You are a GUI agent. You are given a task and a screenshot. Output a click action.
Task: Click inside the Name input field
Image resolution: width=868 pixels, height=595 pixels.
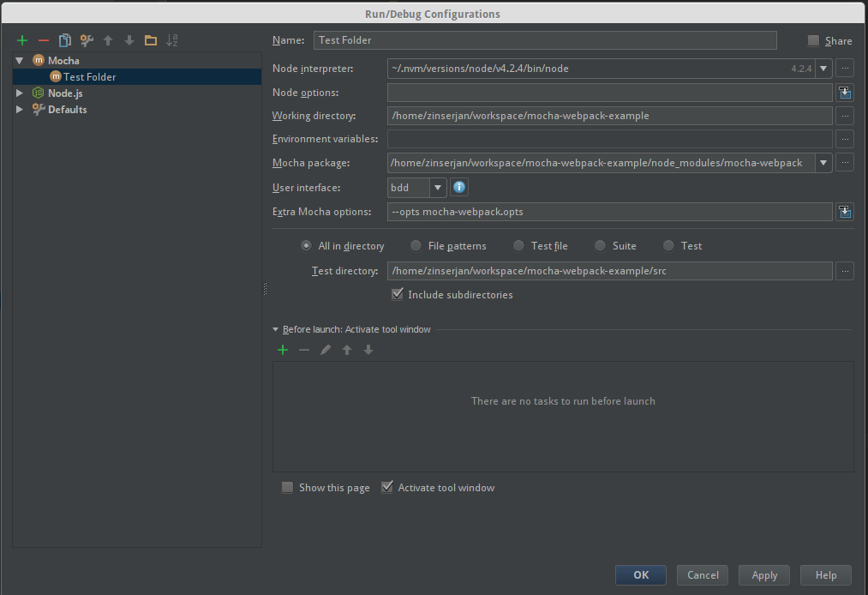pos(545,39)
